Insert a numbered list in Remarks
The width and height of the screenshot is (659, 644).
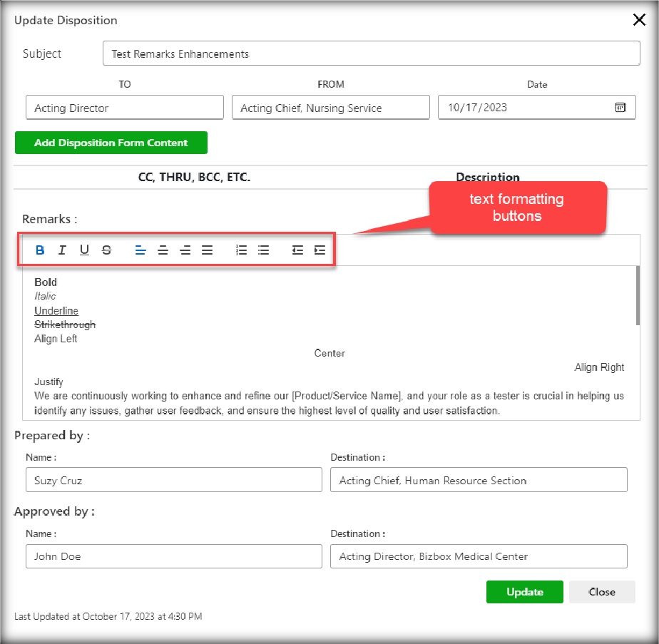coord(242,250)
